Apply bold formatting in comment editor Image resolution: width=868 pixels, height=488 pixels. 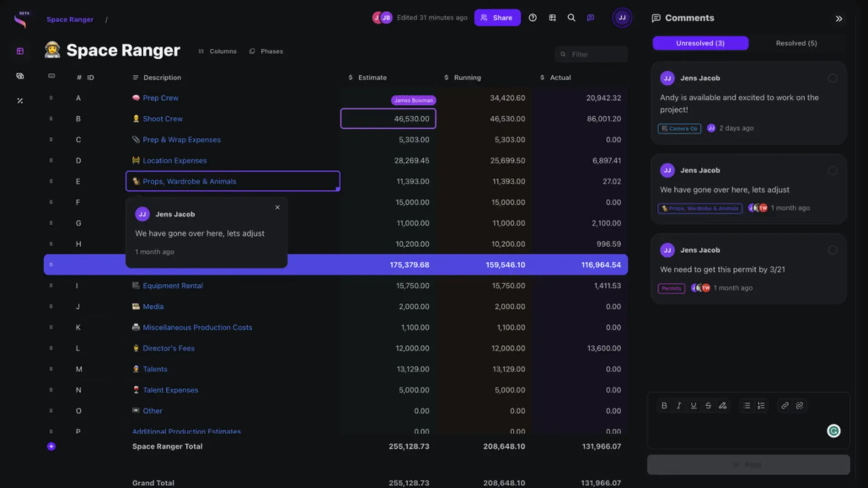coord(664,405)
